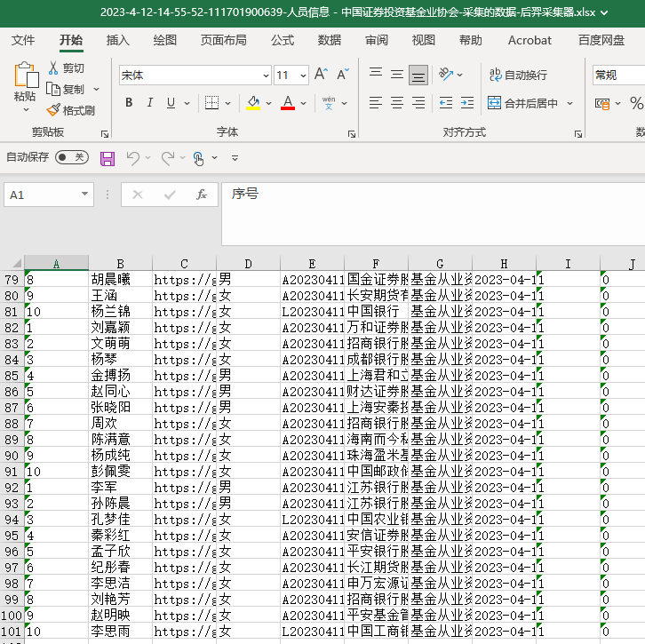Center text horizontally
The image size is (645, 644).
point(397,103)
